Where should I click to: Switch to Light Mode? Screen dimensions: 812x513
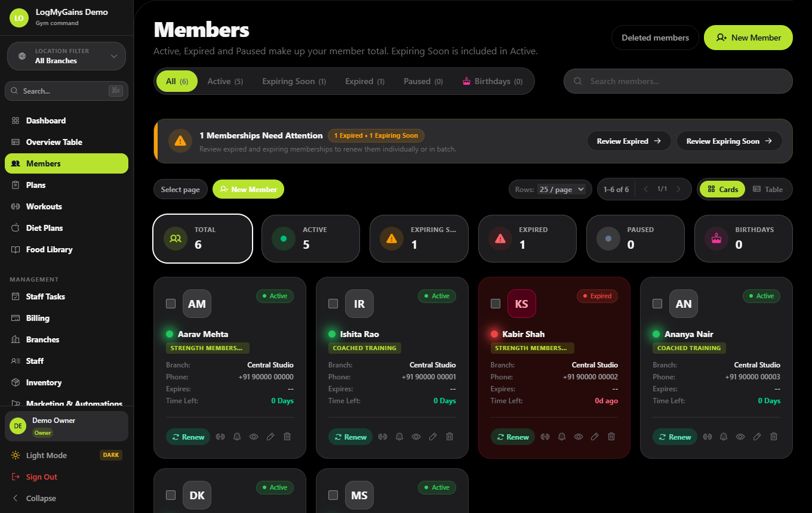point(66,455)
